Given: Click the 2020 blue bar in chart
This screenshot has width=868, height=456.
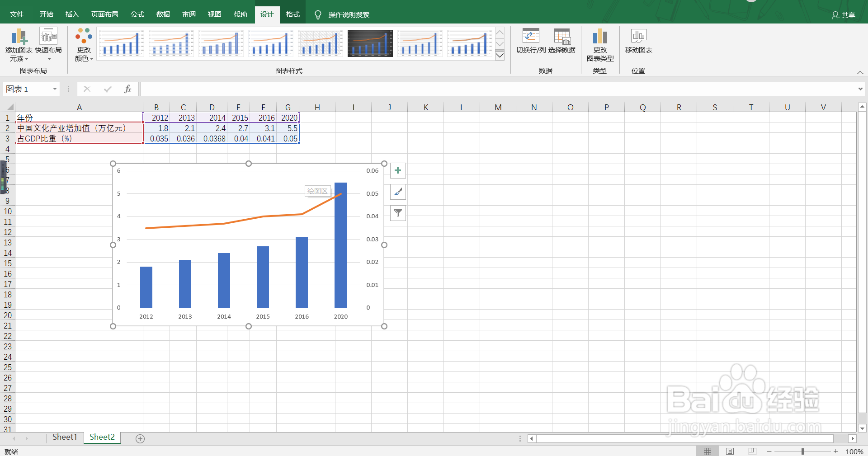Looking at the screenshot, I should tap(340, 245).
